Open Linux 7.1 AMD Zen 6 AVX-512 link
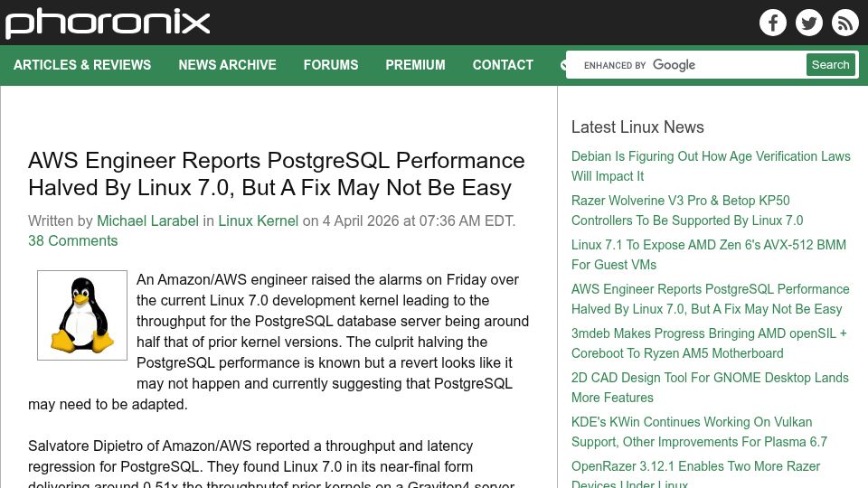This screenshot has width=868, height=488. [709, 255]
